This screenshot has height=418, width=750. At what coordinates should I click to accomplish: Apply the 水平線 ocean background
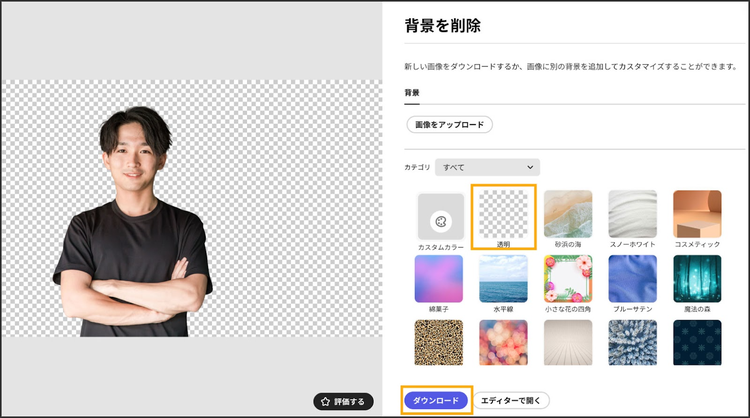point(503,279)
